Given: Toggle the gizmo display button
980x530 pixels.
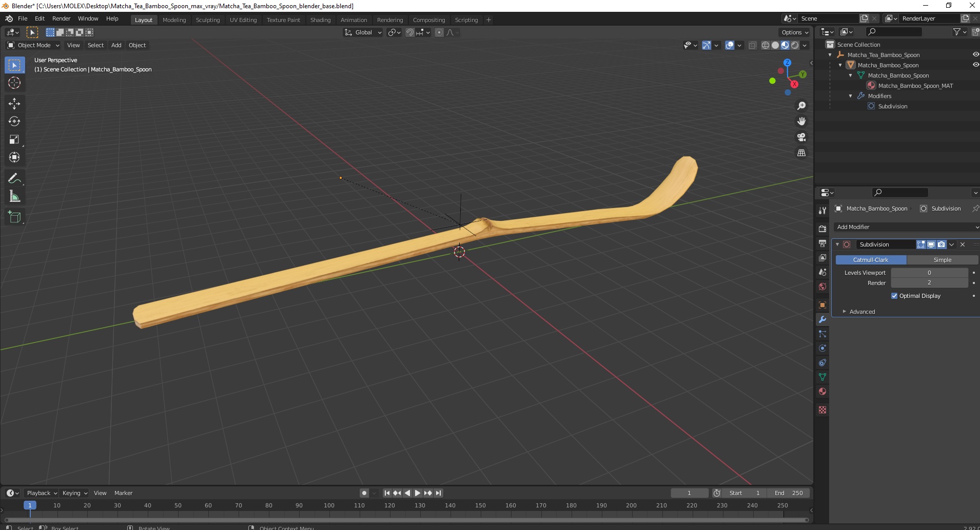Looking at the screenshot, I should pyautogui.click(x=707, y=45).
